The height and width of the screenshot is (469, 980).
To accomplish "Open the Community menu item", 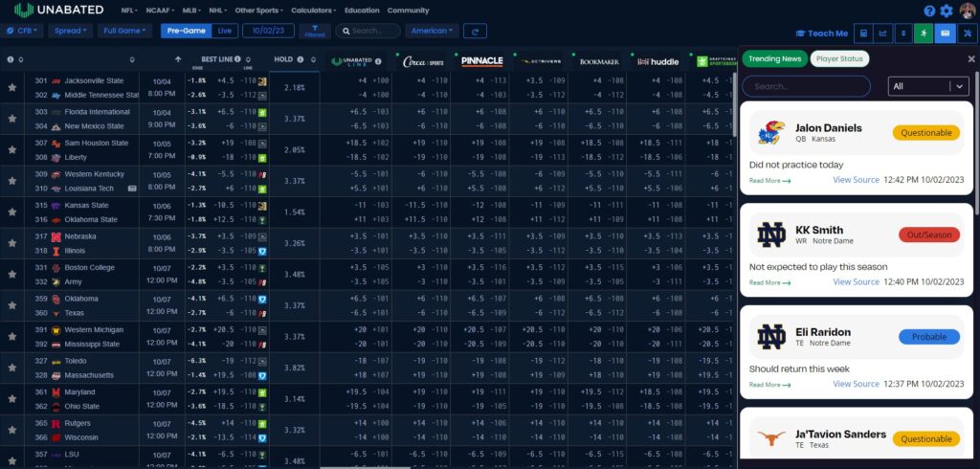I will [x=408, y=11].
